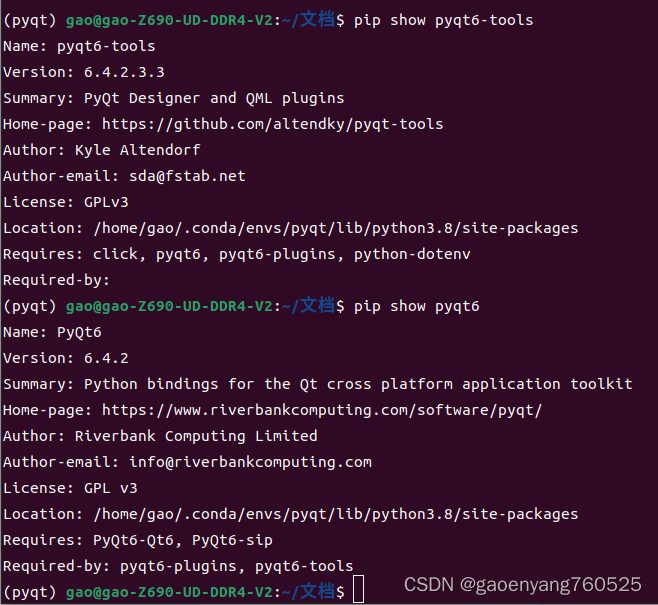Click the 'pip show pyqt6-tools' command text

click(444, 21)
